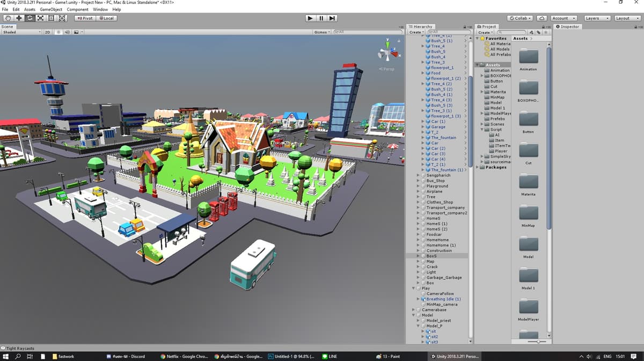Expand the Sengpharich hierarchy item
The image size is (644, 361).
point(419,175)
